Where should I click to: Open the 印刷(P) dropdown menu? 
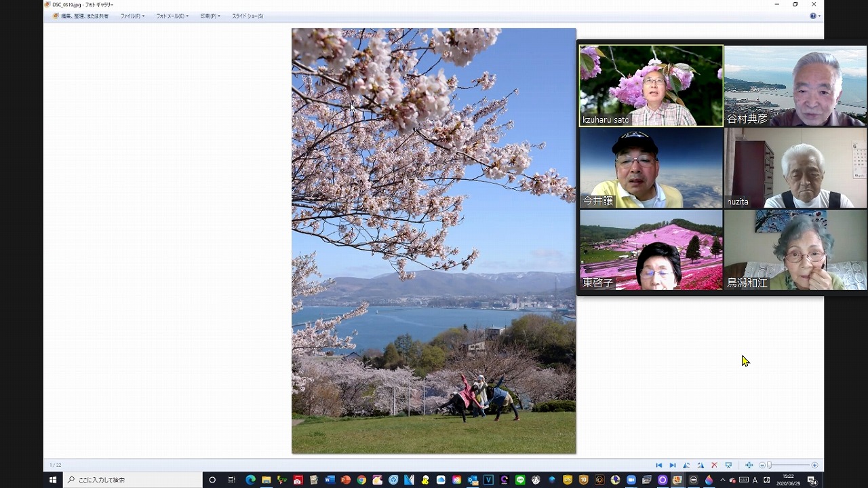(210, 16)
